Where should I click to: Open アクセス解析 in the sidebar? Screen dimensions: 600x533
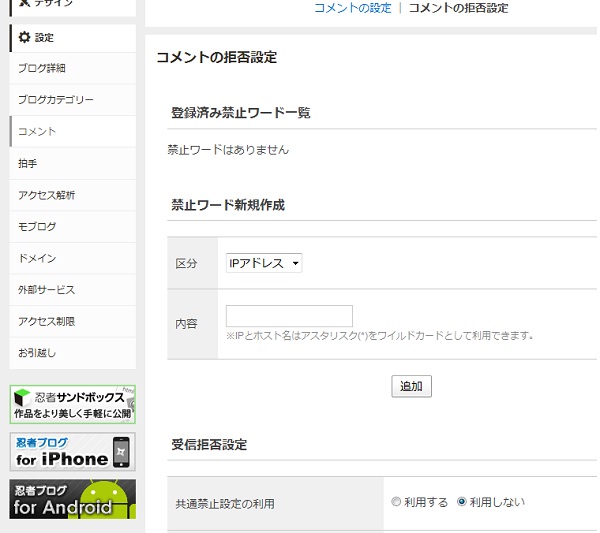click(x=73, y=195)
